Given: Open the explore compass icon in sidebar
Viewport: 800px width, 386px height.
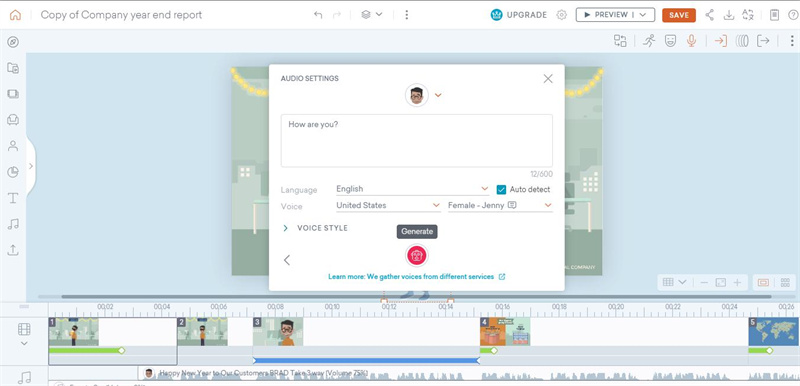Looking at the screenshot, I should 13,42.
